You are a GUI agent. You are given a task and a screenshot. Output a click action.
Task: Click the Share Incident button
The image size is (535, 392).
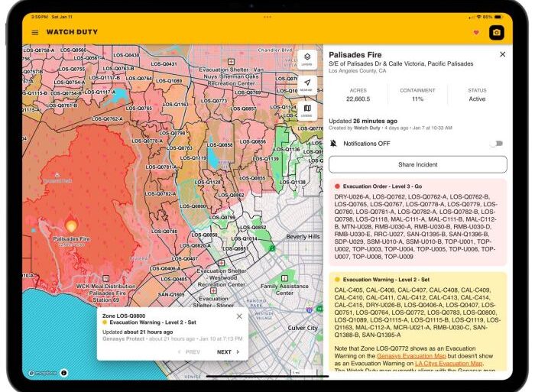(417, 164)
